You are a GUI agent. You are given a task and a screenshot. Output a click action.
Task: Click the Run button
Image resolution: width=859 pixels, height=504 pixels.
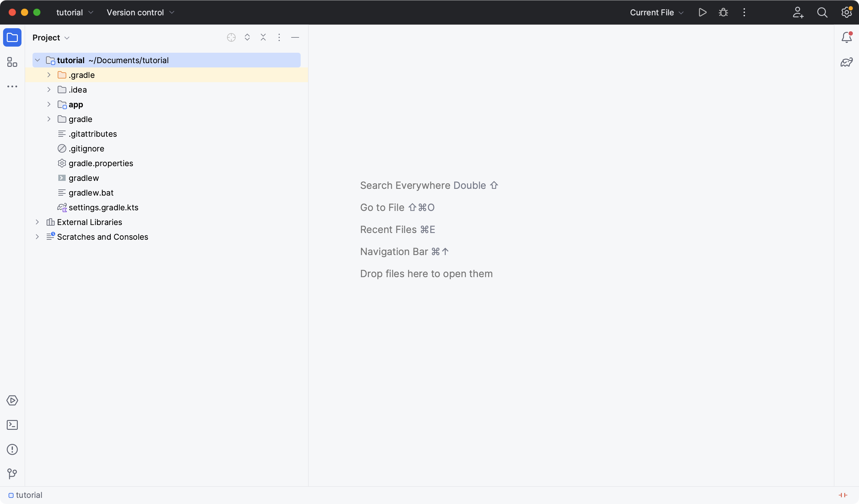click(x=702, y=13)
